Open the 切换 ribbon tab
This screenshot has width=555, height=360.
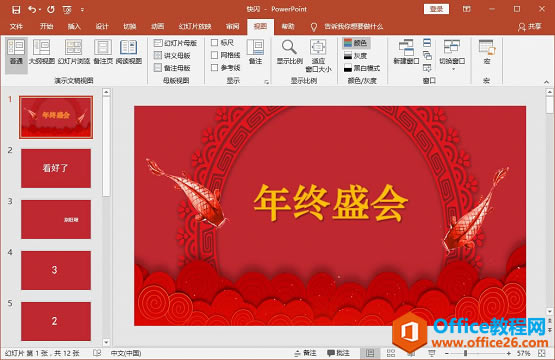(130, 27)
